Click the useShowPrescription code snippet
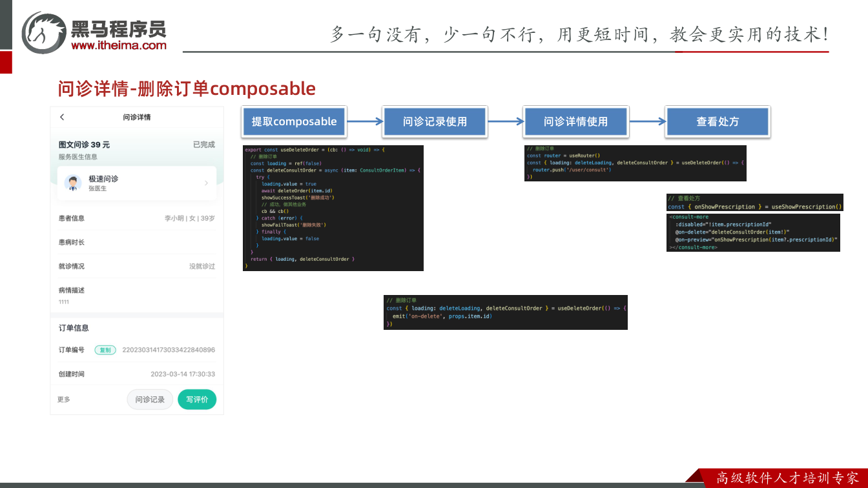Viewport: 868px width, 488px height. pyautogui.click(x=755, y=203)
